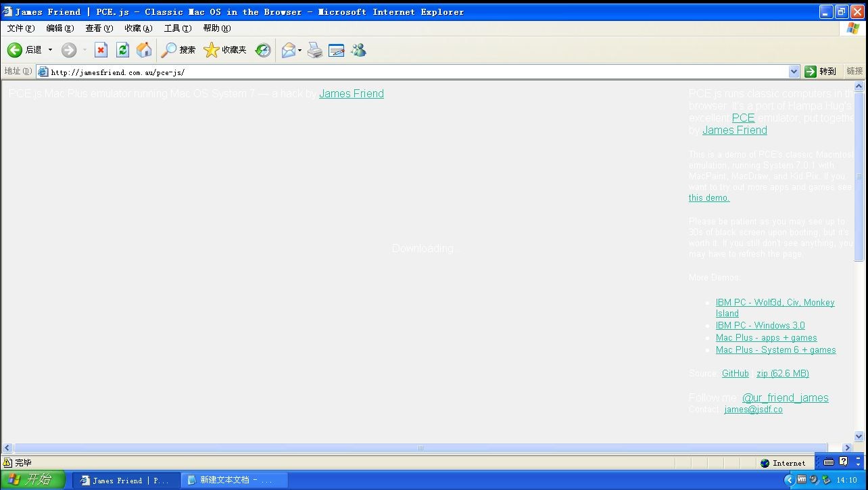Open the 收藏(A) menu

pyautogui.click(x=138, y=28)
